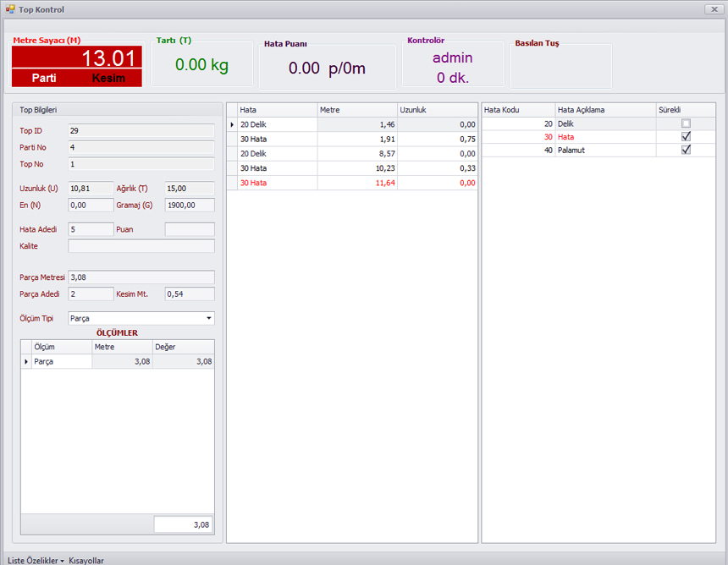This screenshot has width=728, height=565.
Task: Sort the defect list by Metre column
Action: (356, 110)
